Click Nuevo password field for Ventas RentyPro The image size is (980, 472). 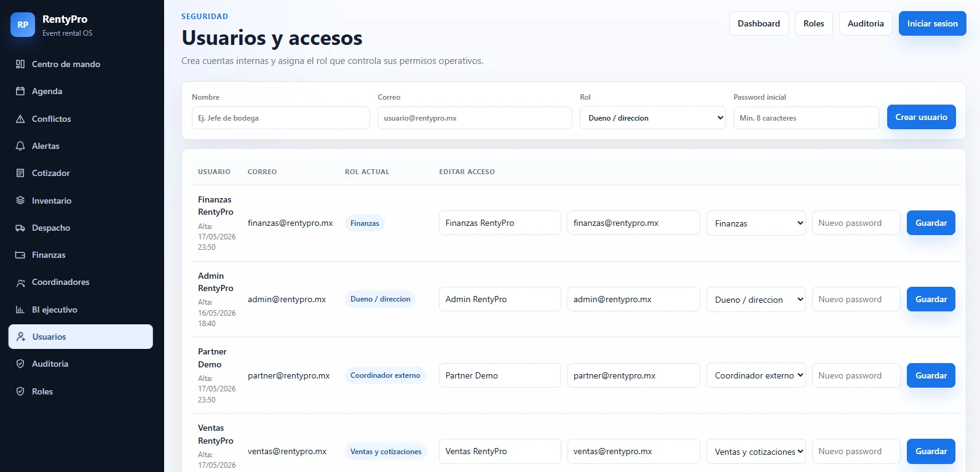click(x=856, y=451)
